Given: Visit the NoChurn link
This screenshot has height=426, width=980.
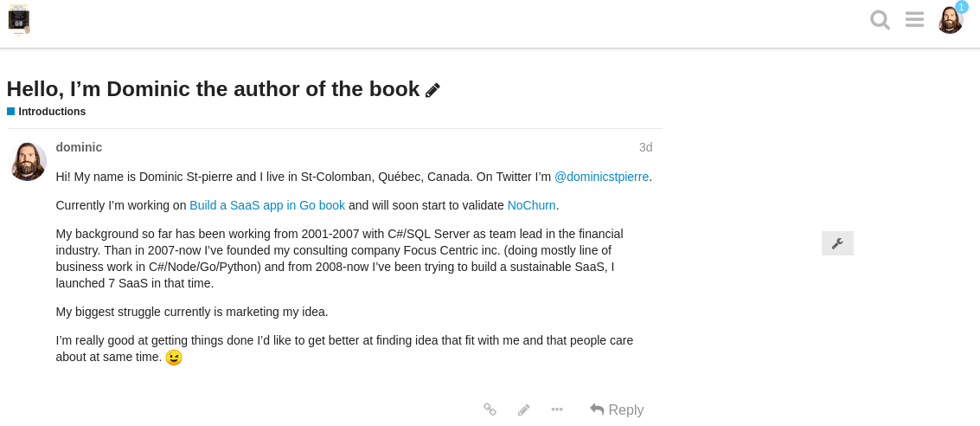Looking at the screenshot, I should [531, 205].
